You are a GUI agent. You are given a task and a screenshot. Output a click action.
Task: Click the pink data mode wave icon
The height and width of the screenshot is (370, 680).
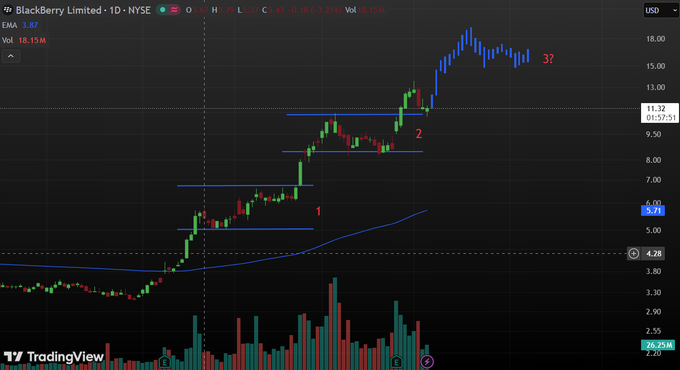tap(174, 10)
